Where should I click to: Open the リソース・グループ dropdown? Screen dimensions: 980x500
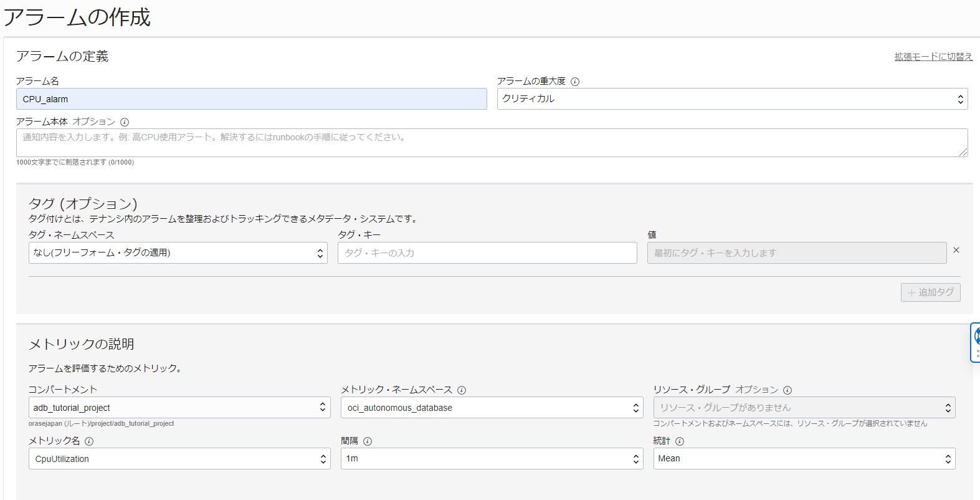(x=804, y=408)
